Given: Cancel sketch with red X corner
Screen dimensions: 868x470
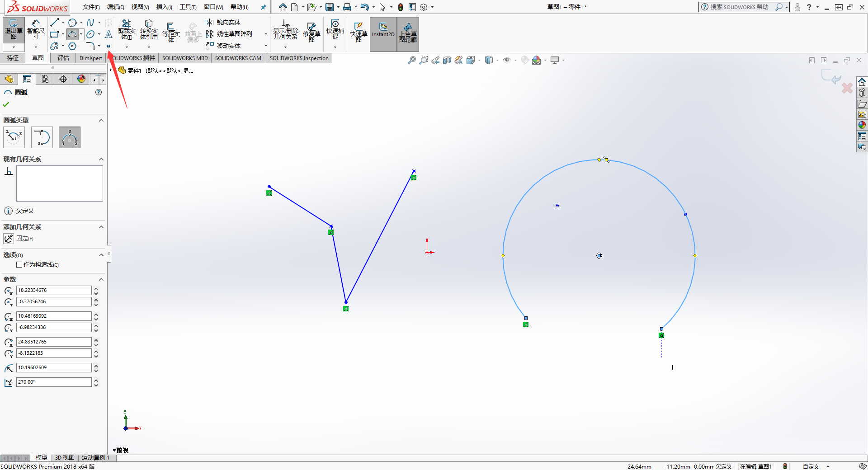Looking at the screenshot, I should [847, 88].
